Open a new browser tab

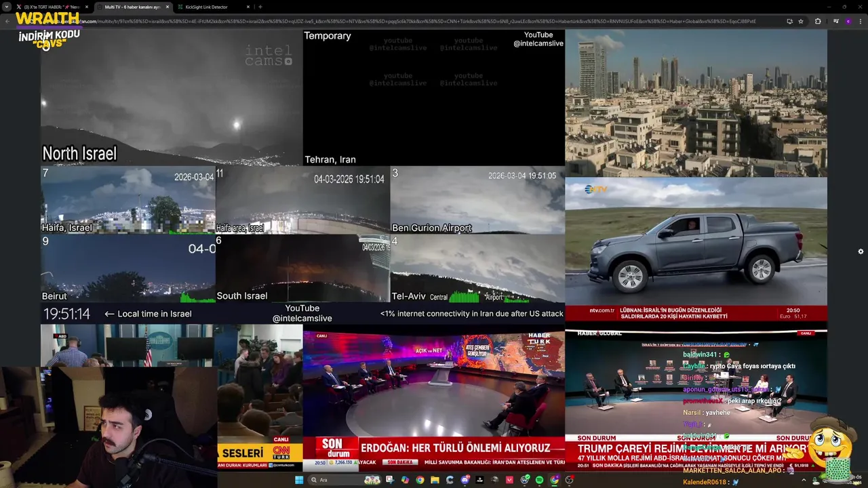(260, 7)
